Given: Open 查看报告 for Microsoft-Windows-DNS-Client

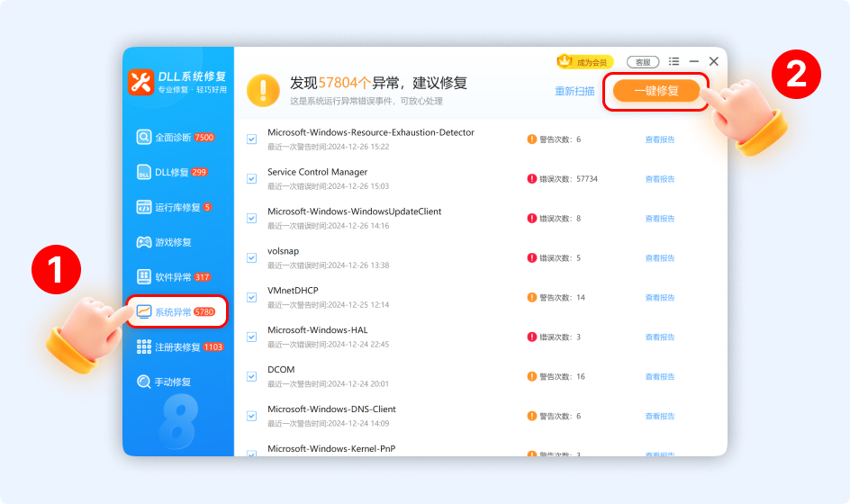Looking at the screenshot, I should tap(660, 417).
